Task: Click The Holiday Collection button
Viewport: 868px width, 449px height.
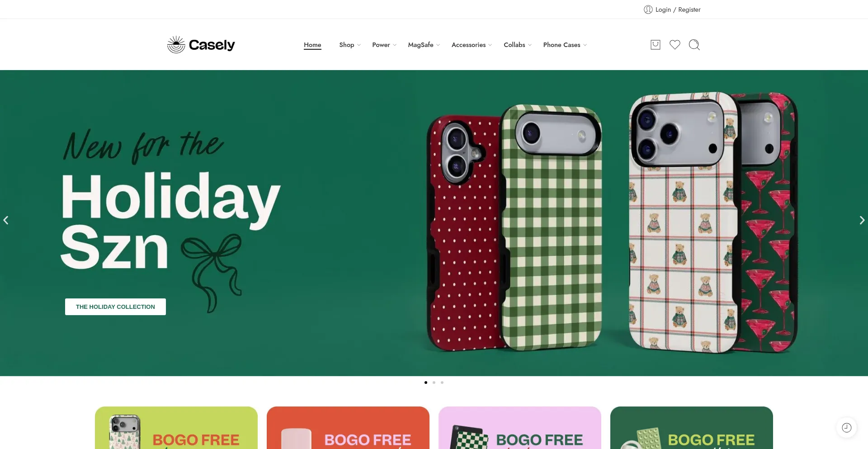Action: point(115,307)
